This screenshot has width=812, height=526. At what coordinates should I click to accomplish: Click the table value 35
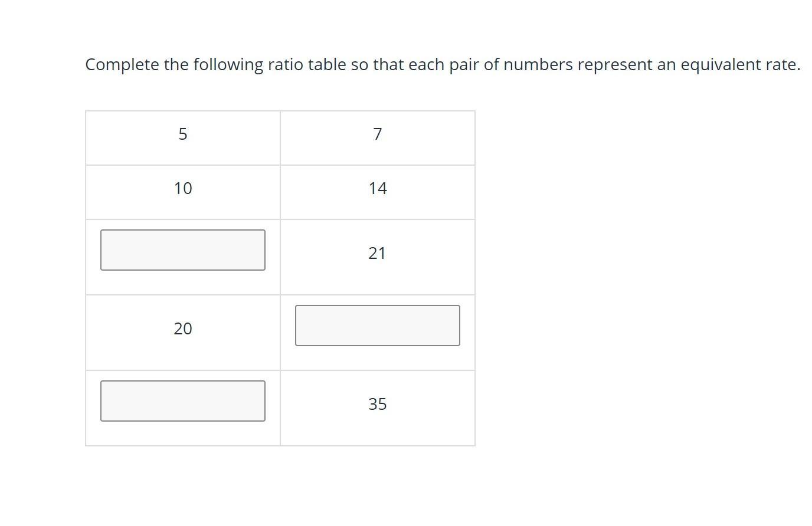tap(378, 405)
